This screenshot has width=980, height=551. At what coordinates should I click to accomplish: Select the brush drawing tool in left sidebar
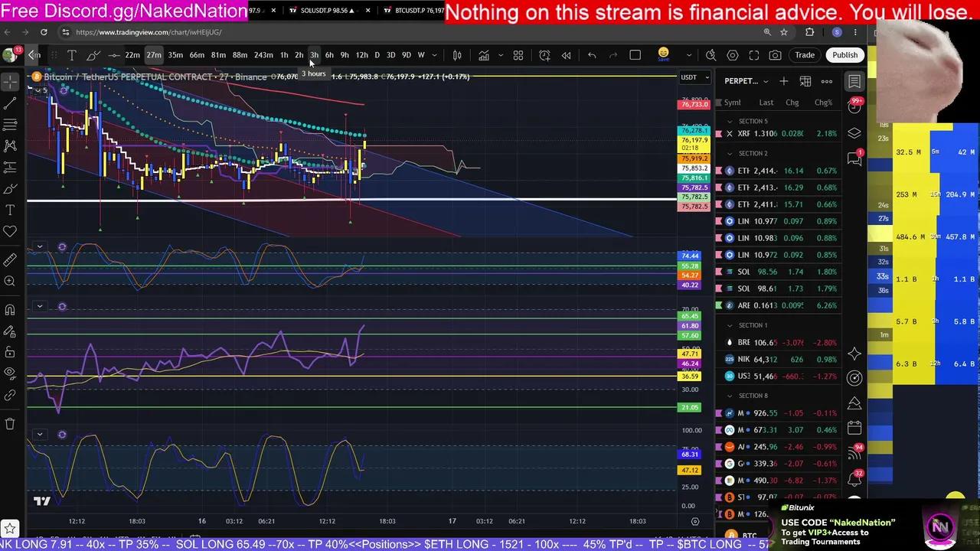(10, 188)
